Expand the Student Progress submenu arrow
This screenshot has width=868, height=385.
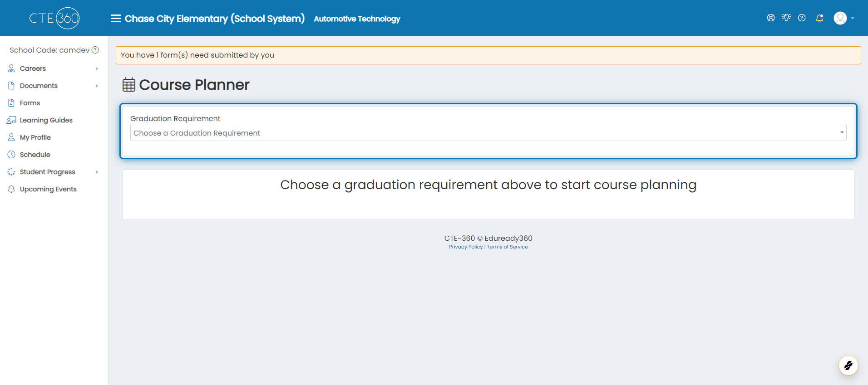coord(97,172)
